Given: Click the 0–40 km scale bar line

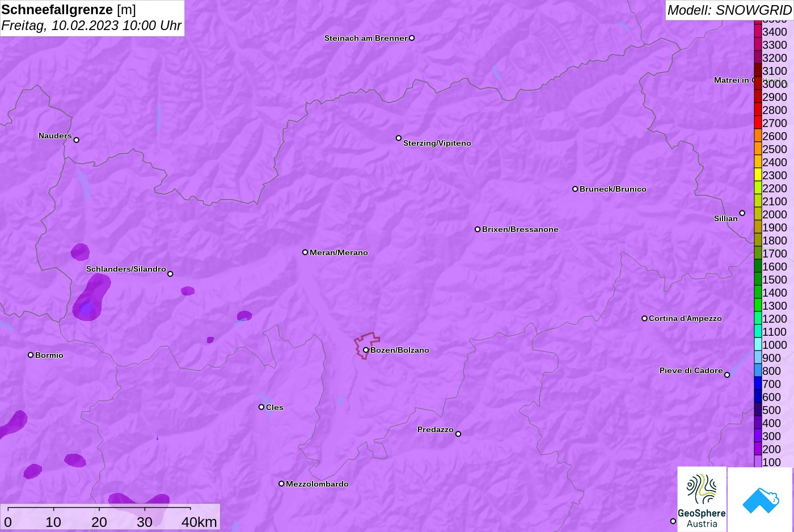Looking at the screenshot, I should click(x=99, y=508).
